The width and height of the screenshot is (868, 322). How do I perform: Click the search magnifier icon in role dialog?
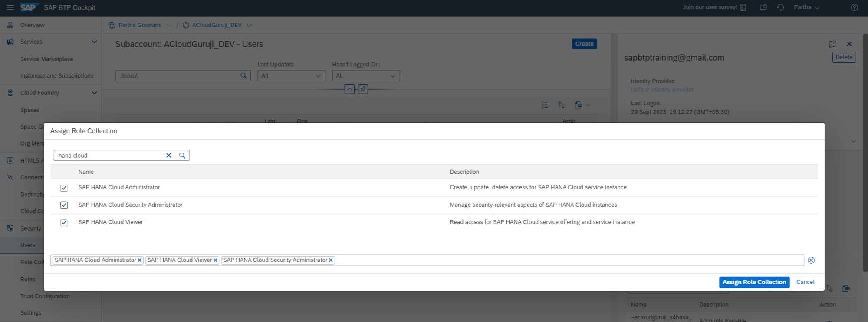(182, 156)
